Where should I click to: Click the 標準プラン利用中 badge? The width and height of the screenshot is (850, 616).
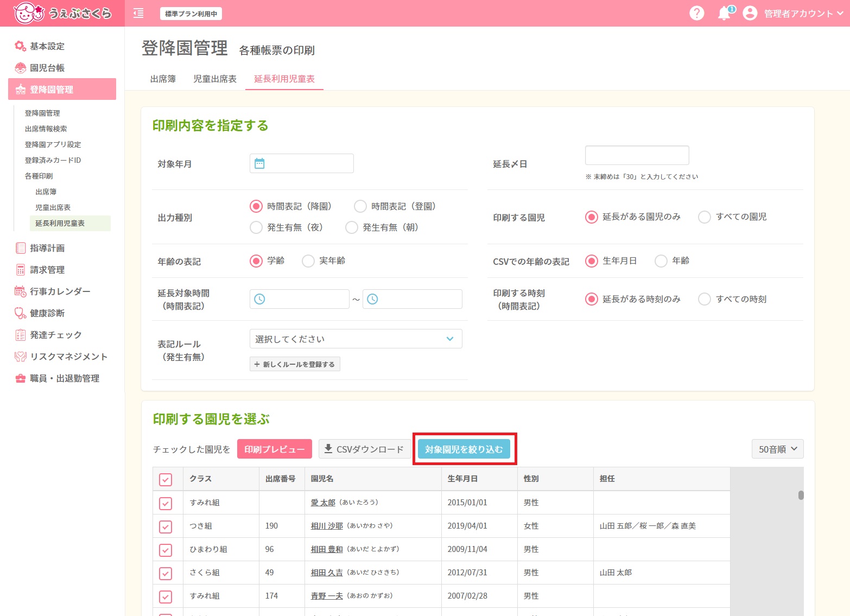pyautogui.click(x=191, y=14)
